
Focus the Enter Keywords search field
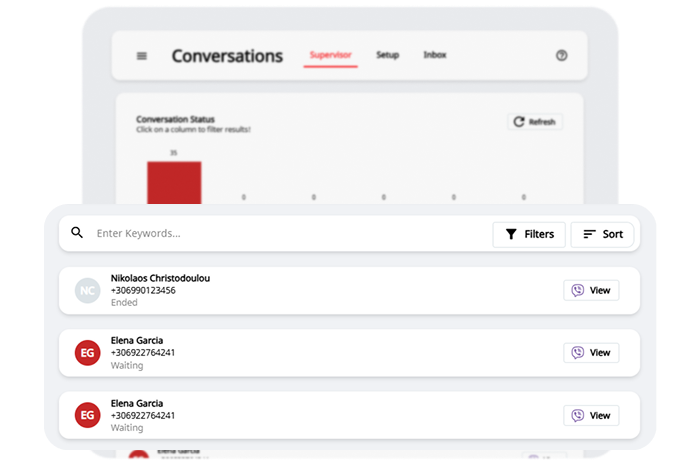tap(280, 234)
